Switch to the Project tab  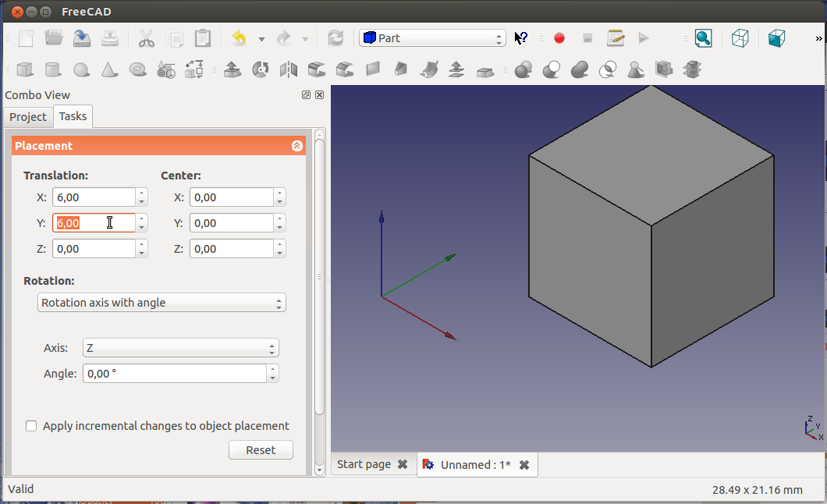click(x=28, y=117)
